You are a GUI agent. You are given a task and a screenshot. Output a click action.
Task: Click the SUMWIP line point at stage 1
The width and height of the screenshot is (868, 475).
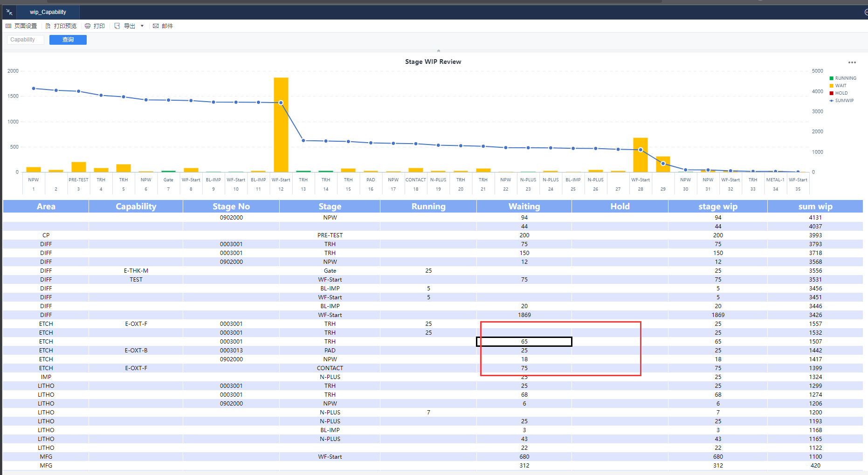pyautogui.click(x=34, y=88)
